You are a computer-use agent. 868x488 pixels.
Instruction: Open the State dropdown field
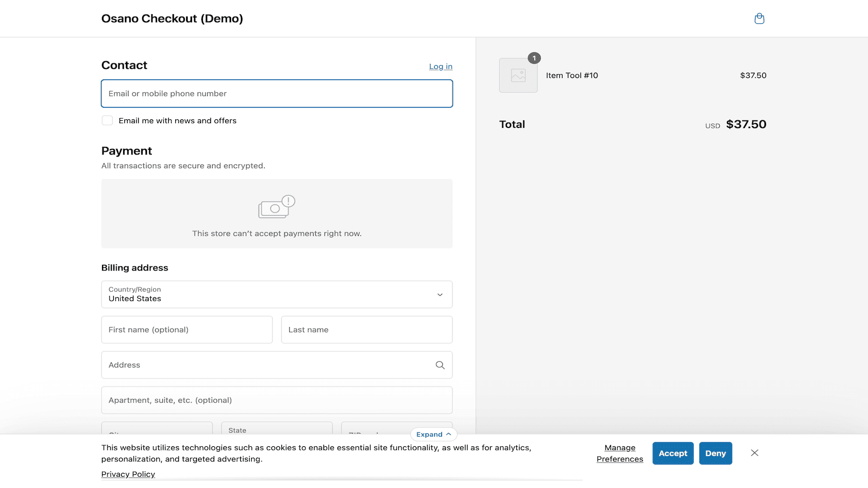(277, 429)
